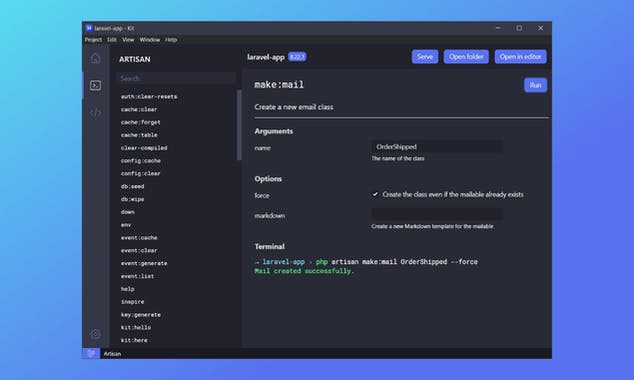Click Open in editor button
This screenshot has height=380, width=634.
pyautogui.click(x=520, y=57)
